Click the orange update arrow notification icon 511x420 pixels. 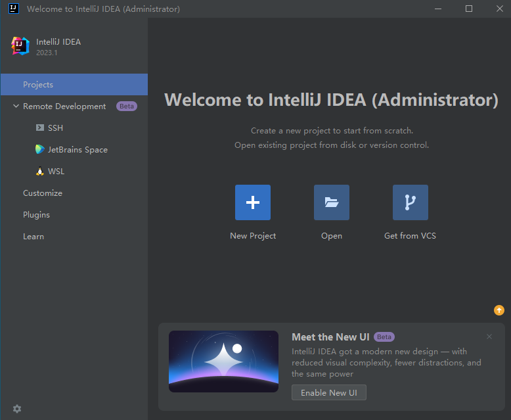[x=499, y=310]
